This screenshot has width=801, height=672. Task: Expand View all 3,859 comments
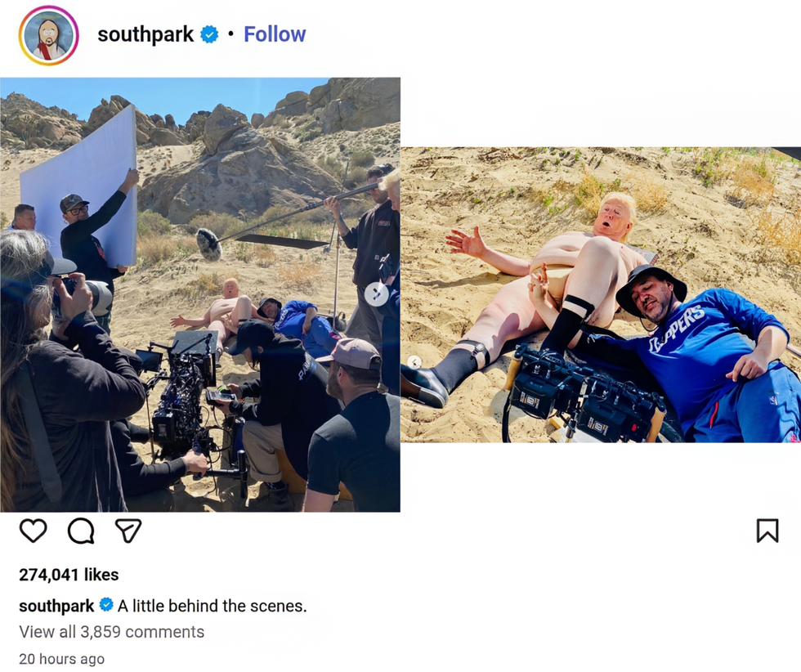tap(111, 632)
